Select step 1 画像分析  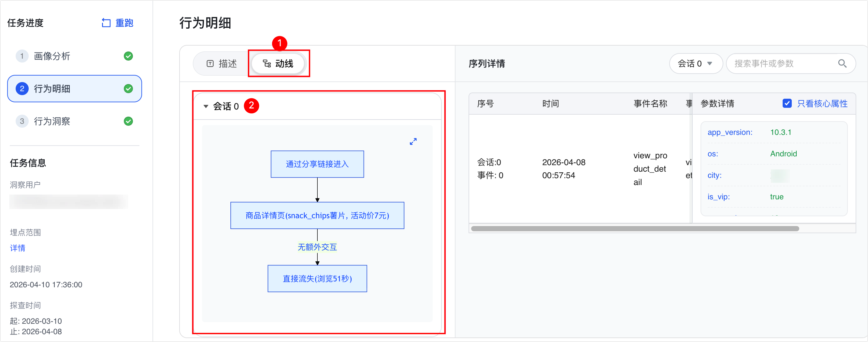[75, 56]
